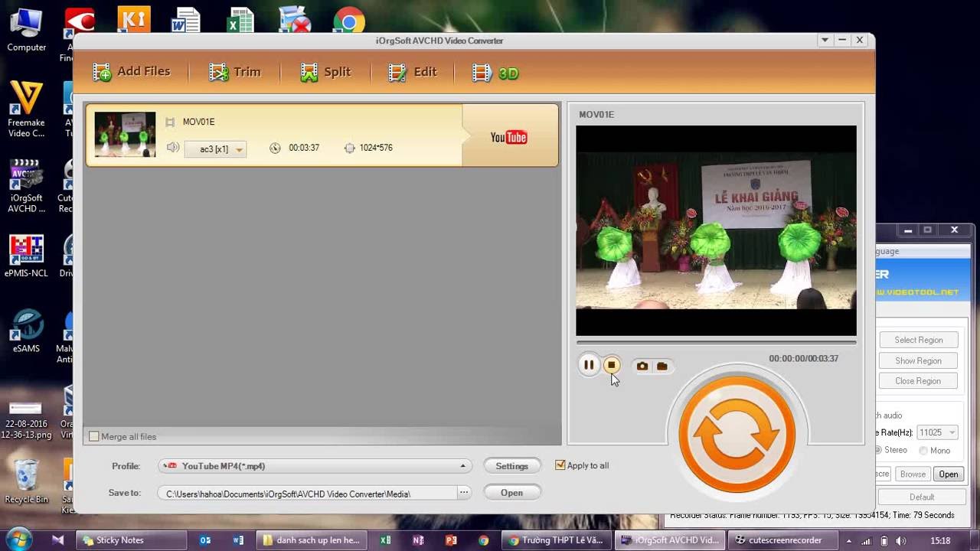Click the browse ellipsis button

[464, 493]
